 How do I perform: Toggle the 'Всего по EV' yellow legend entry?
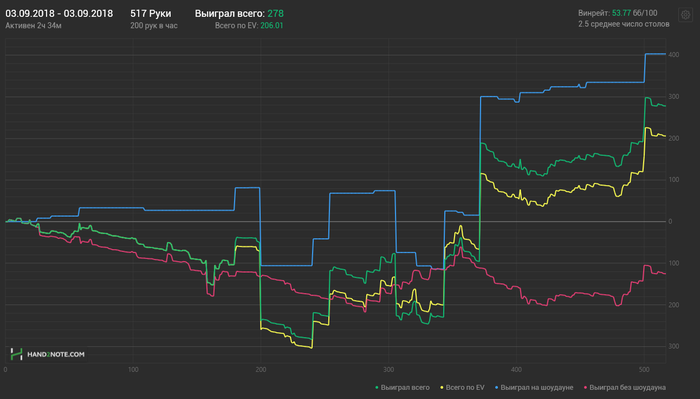tap(462, 387)
